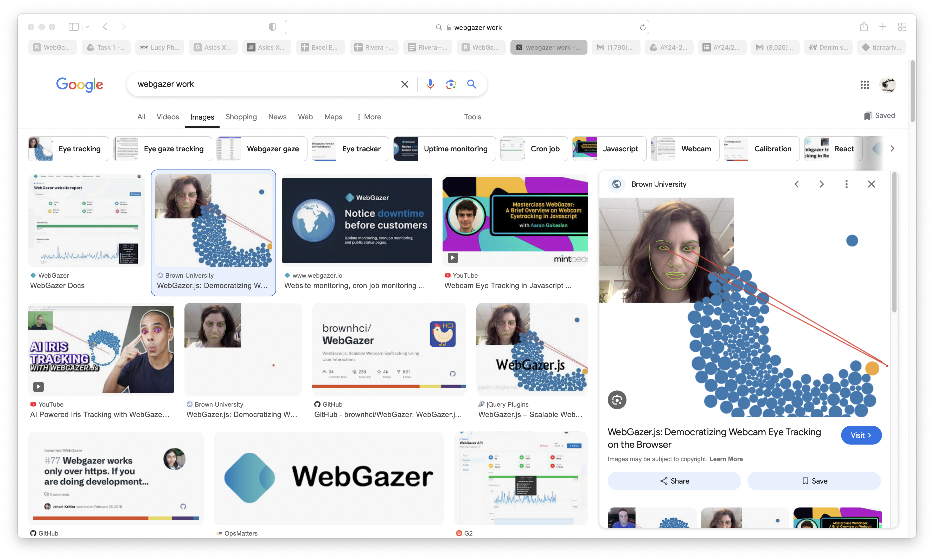Filter by the Cron job chip
934x560 pixels.
(534, 149)
